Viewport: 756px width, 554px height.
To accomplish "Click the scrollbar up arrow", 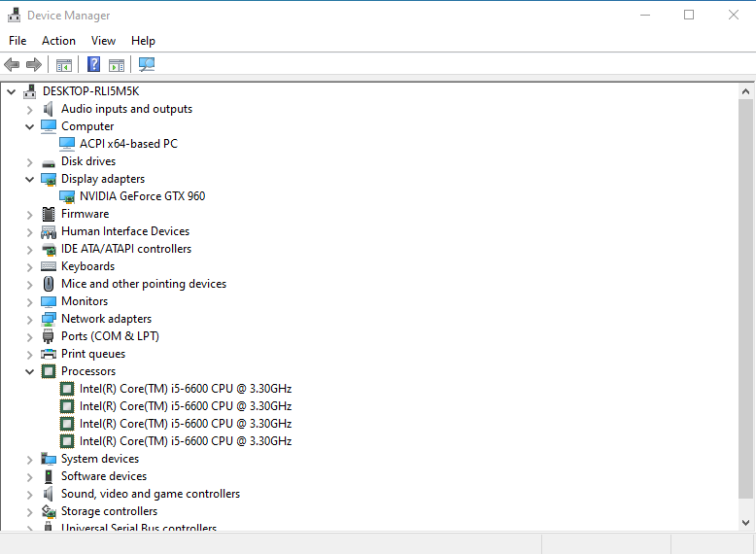I will pos(745,91).
